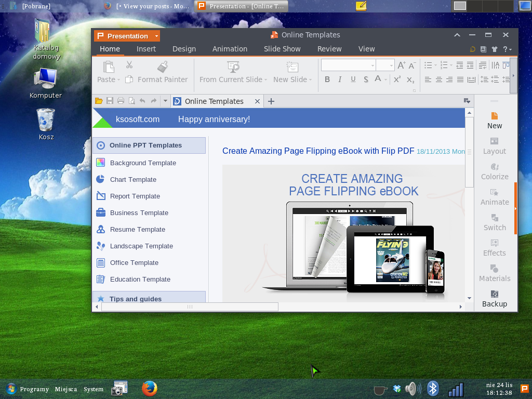Open the Design ribbon tab
The width and height of the screenshot is (532, 399).
[x=184, y=49]
